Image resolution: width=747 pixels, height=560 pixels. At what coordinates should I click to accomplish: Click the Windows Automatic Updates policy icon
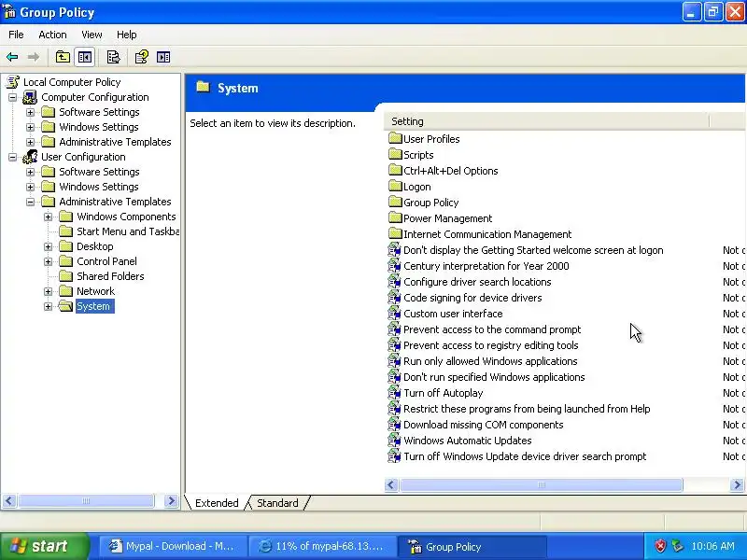[394, 440]
